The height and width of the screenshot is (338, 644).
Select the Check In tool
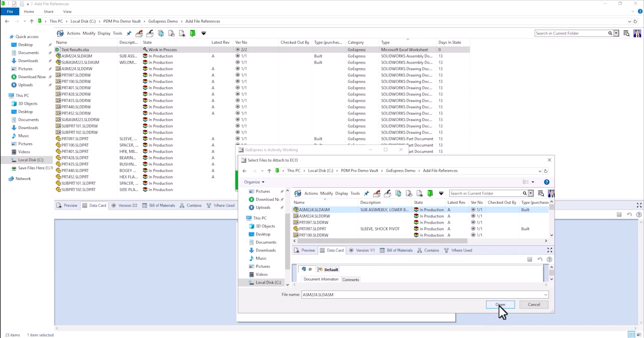click(x=150, y=33)
